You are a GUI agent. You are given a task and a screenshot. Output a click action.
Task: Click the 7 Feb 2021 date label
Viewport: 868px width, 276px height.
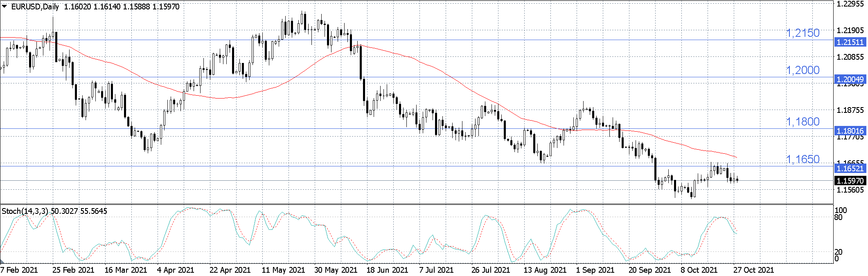coord(19,270)
